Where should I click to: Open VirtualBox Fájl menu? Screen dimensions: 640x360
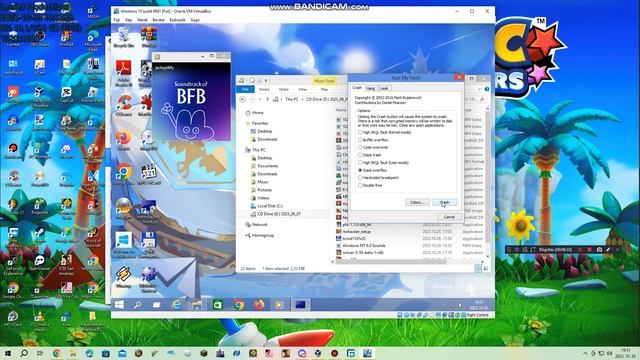[x=117, y=20]
